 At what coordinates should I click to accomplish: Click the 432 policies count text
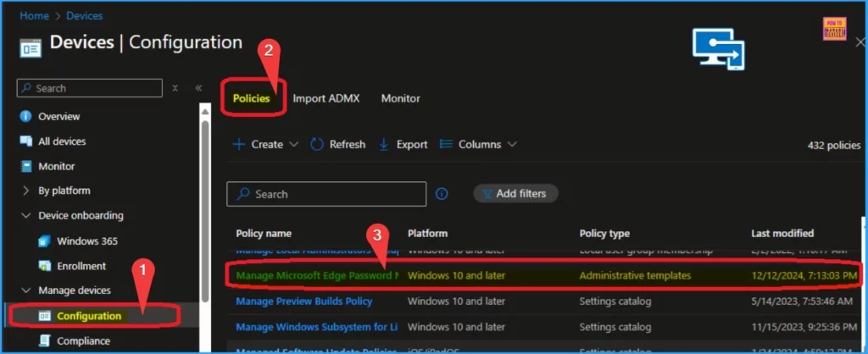(834, 145)
